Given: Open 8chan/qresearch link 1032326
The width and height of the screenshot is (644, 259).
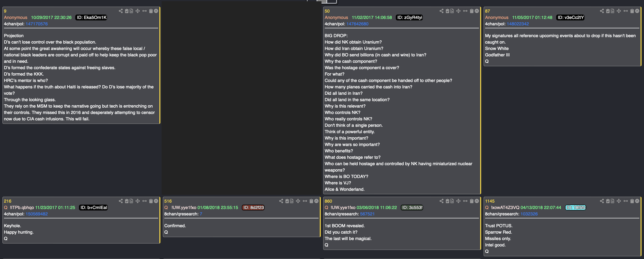Looking at the screenshot, I should (x=529, y=214).
